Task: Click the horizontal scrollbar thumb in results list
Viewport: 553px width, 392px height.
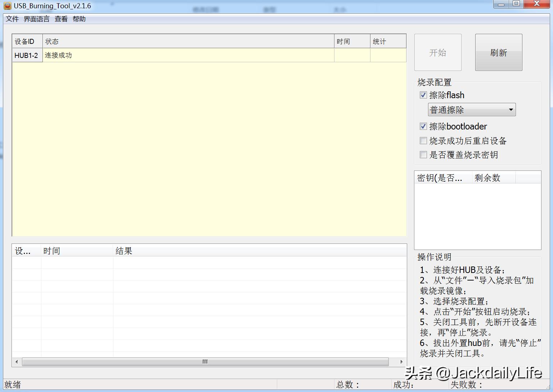Action: point(205,362)
